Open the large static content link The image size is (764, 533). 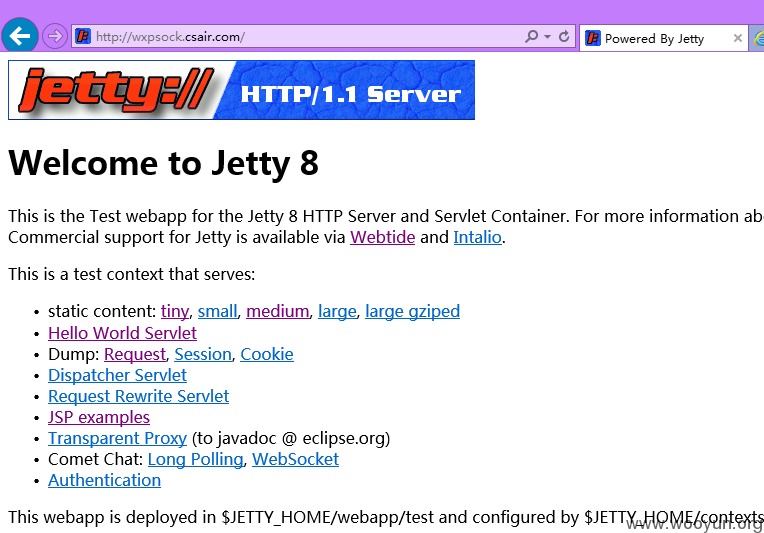[337, 311]
